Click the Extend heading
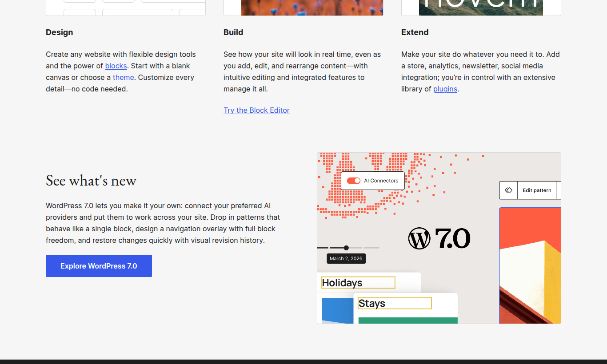The height and width of the screenshot is (364, 607). coord(415,32)
